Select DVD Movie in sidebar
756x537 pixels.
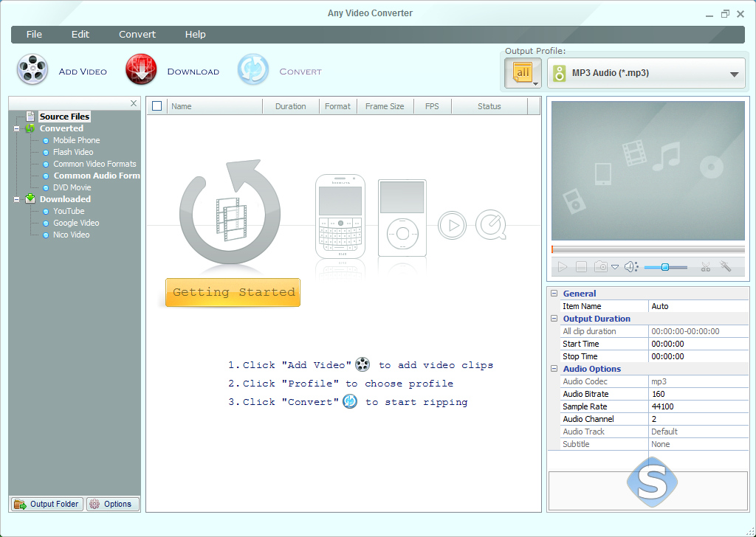click(72, 187)
